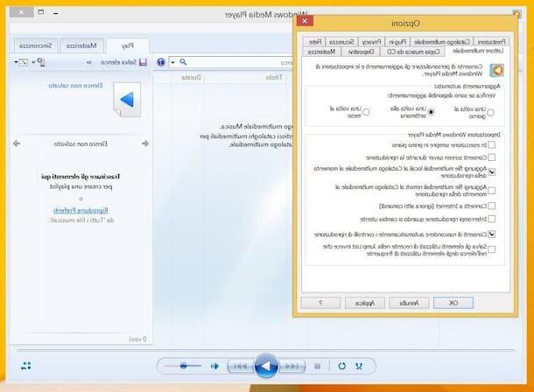The image size is (534, 392).
Task: Click the playback seek bar above the controls
Action: click(x=265, y=350)
